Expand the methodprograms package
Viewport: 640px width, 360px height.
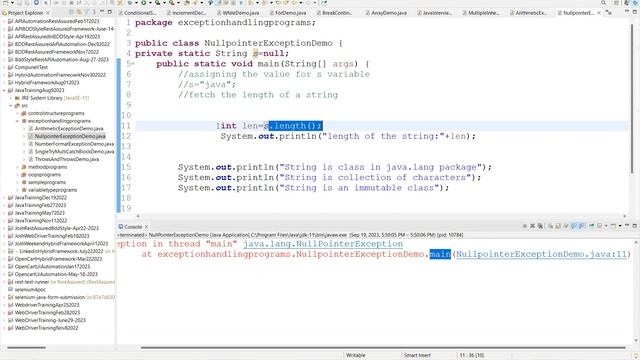point(17,167)
